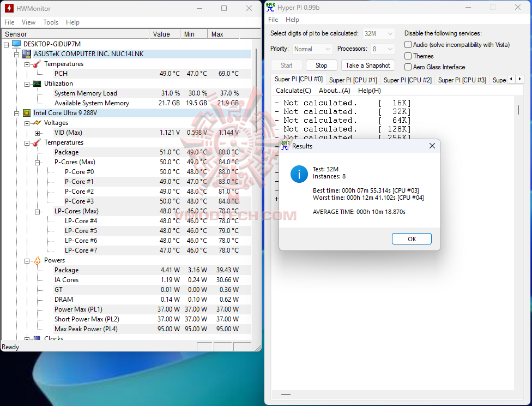Click the Sensor column header

click(x=75, y=34)
